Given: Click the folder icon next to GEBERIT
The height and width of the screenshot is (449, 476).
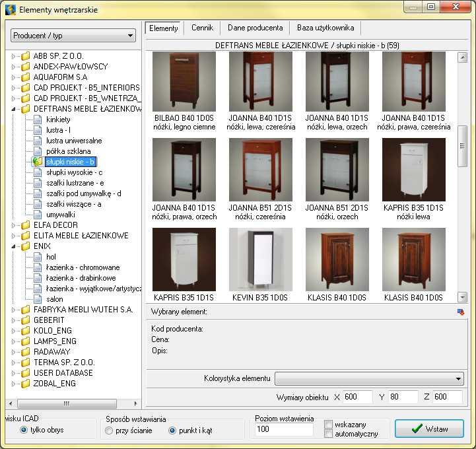Looking at the screenshot, I should [26, 320].
